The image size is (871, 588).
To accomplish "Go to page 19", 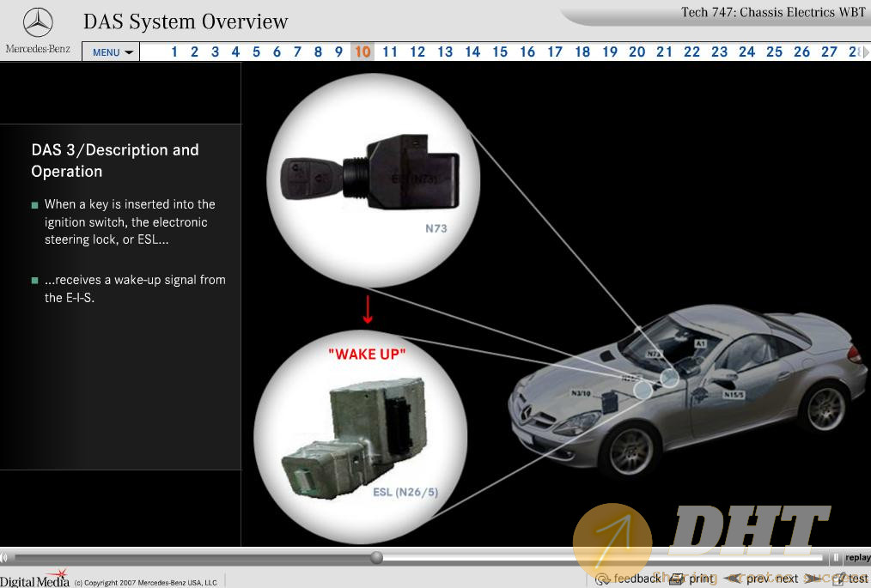I will click(x=610, y=52).
